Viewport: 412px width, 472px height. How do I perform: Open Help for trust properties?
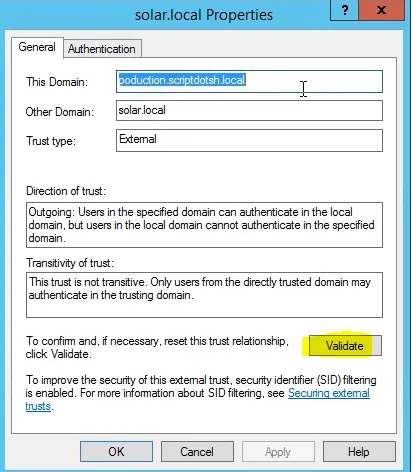[x=359, y=452]
